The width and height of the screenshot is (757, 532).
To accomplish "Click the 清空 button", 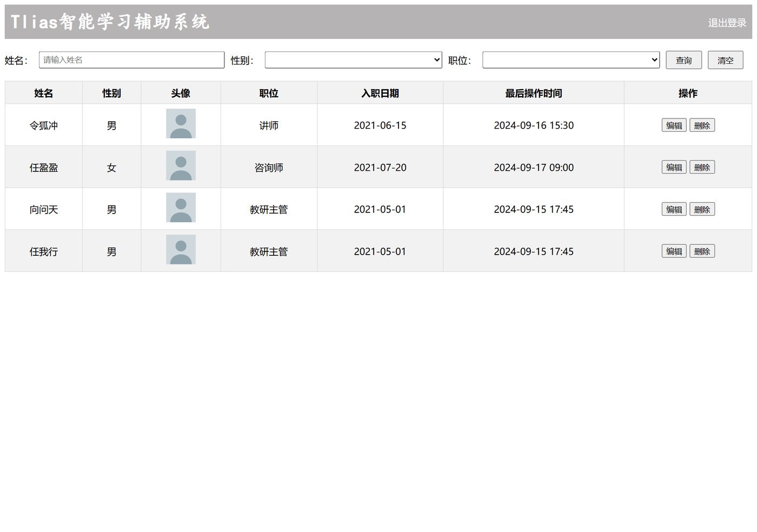I will 726,60.
